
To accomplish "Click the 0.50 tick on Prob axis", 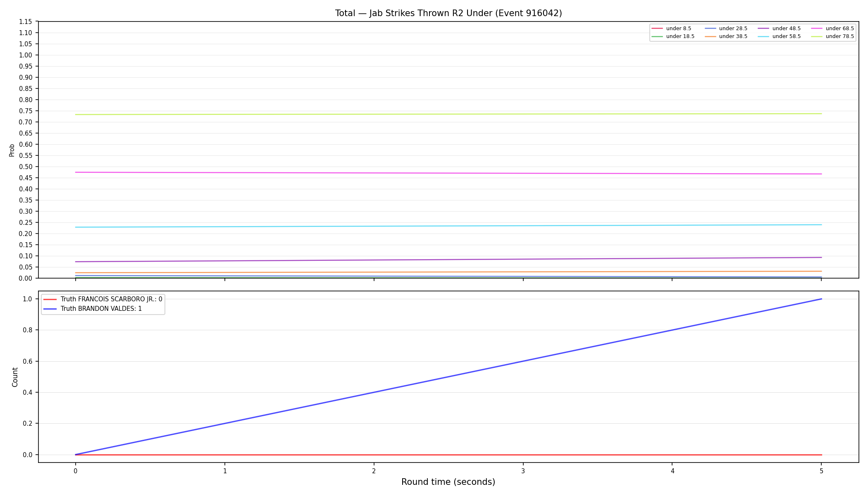I will (26, 167).
